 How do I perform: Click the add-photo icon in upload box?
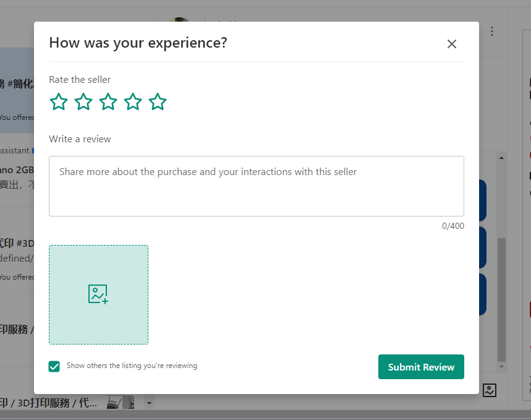tap(98, 294)
